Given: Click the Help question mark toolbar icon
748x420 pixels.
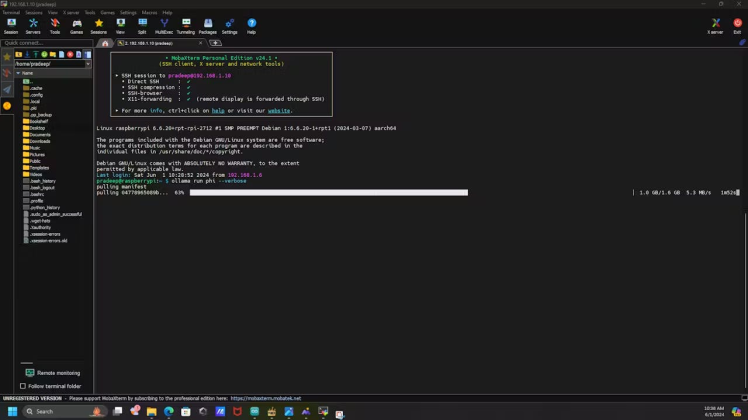Looking at the screenshot, I should (x=251, y=26).
